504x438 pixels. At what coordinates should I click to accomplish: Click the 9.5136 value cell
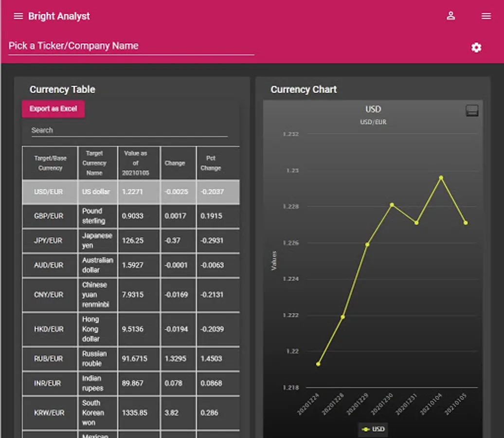pos(139,329)
